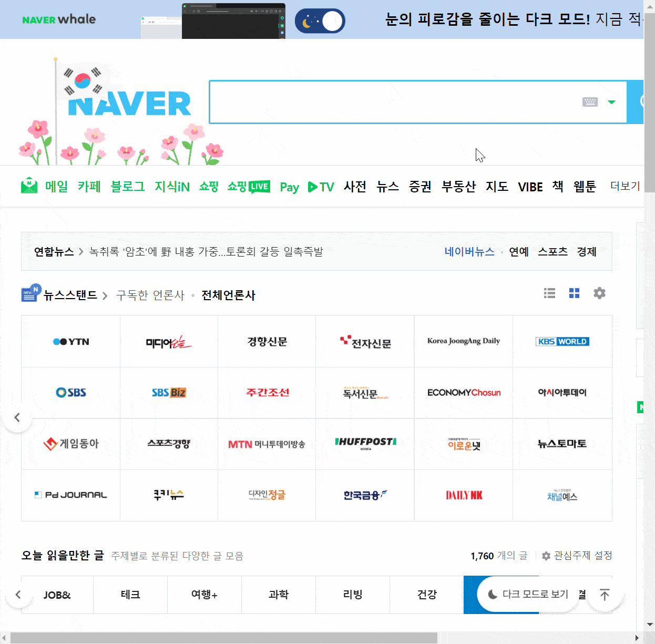Open the 경향신문 press tile
The image size is (655, 644).
pyautogui.click(x=267, y=341)
